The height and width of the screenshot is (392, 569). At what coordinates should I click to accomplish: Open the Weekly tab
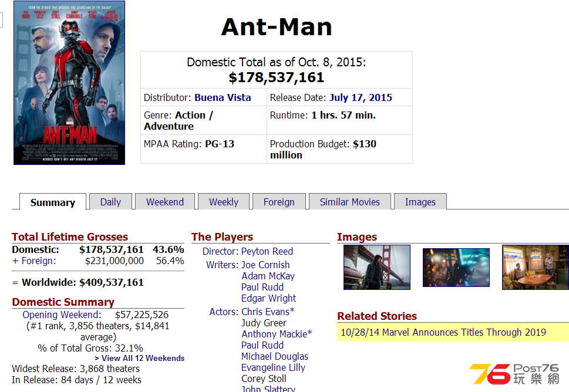click(224, 202)
